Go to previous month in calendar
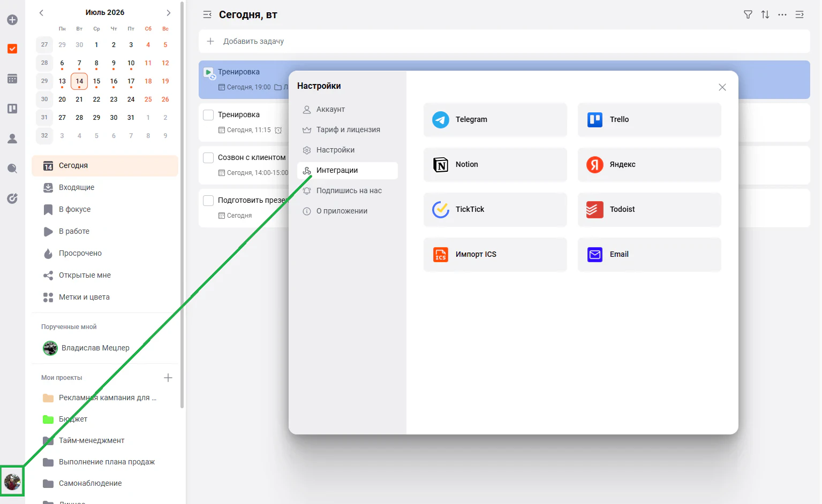822x504 pixels. pyautogui.click(x=41, y=12)
